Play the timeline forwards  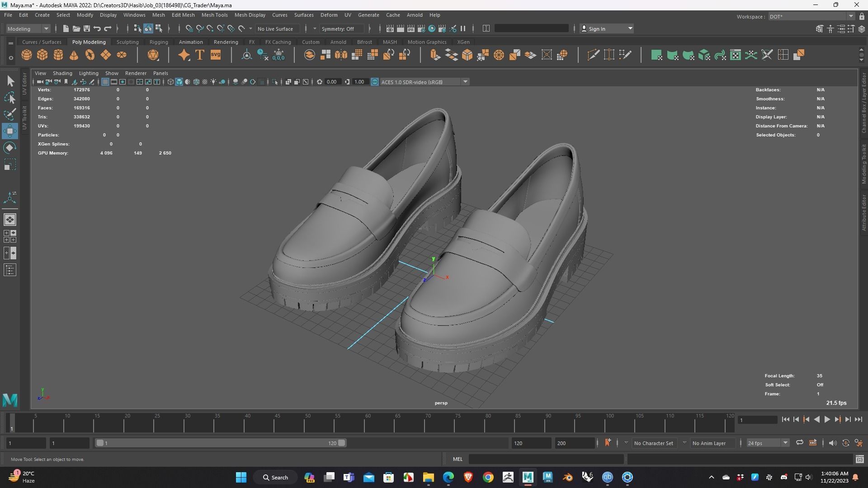tap(827, 420)
